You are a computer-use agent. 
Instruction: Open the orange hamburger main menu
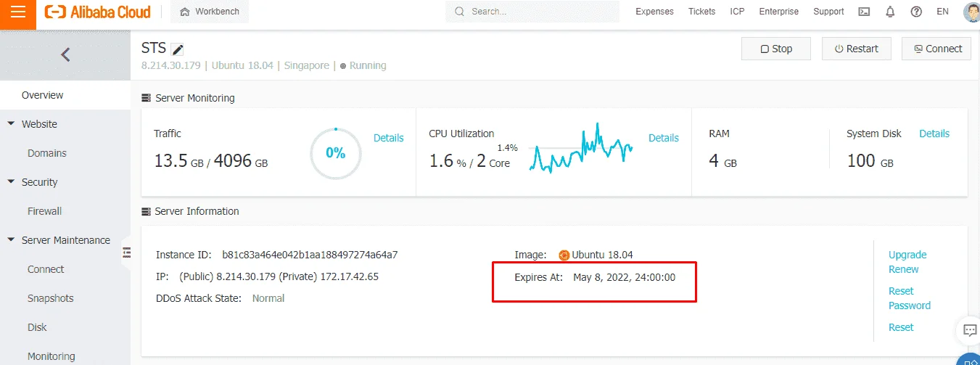(x=18, y=12)
